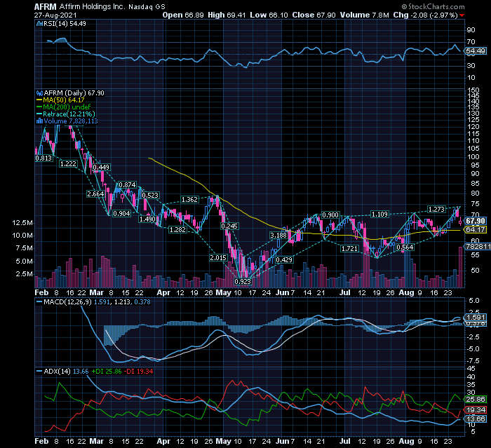
Task: Click the MA(50) 64.17 legend label
Action: pos(64,100)
